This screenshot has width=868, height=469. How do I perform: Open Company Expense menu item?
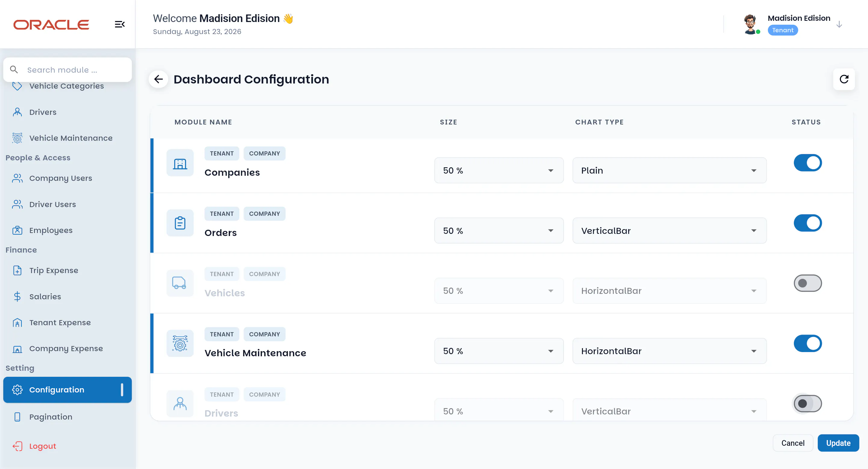[68, 348]
